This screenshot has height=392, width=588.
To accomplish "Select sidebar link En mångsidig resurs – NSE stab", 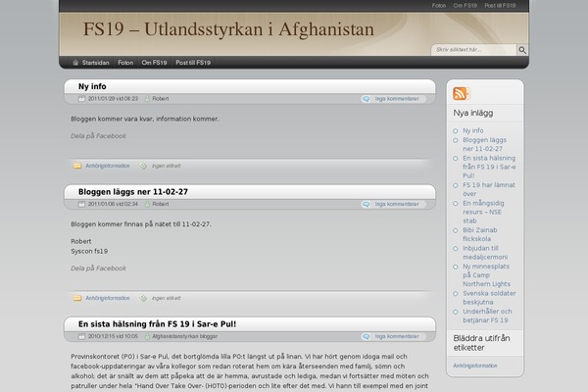I will click(x=483, y=212).
